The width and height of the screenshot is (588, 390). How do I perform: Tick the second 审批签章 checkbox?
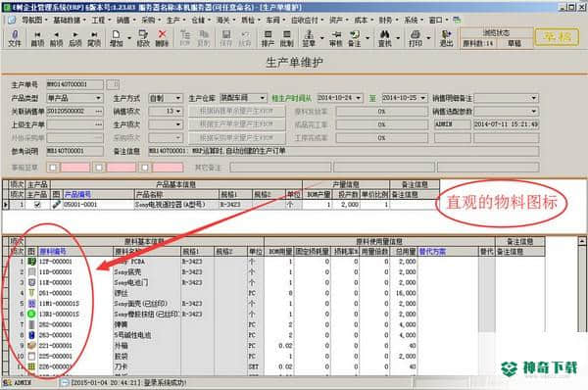[99, 168]
